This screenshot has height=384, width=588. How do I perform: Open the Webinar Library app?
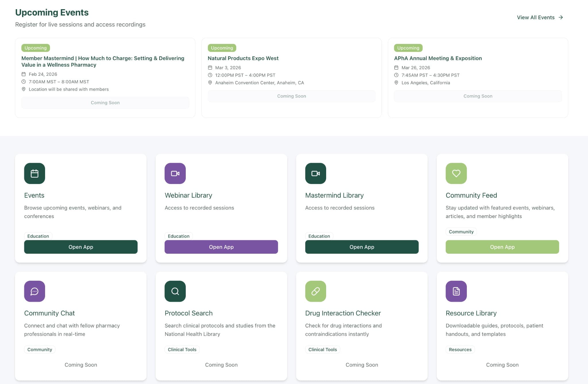(x=221, y=247)
